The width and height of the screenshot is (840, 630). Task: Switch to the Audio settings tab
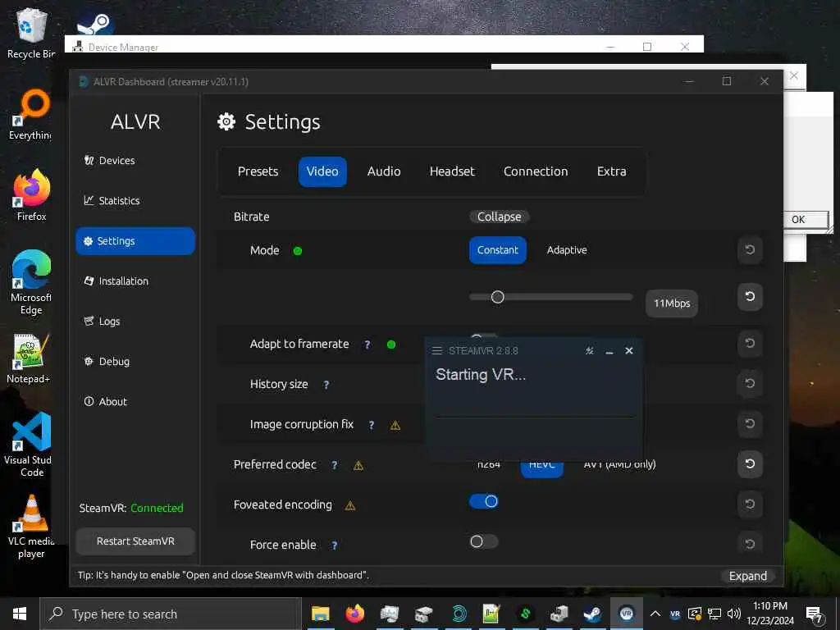point(384,171)
